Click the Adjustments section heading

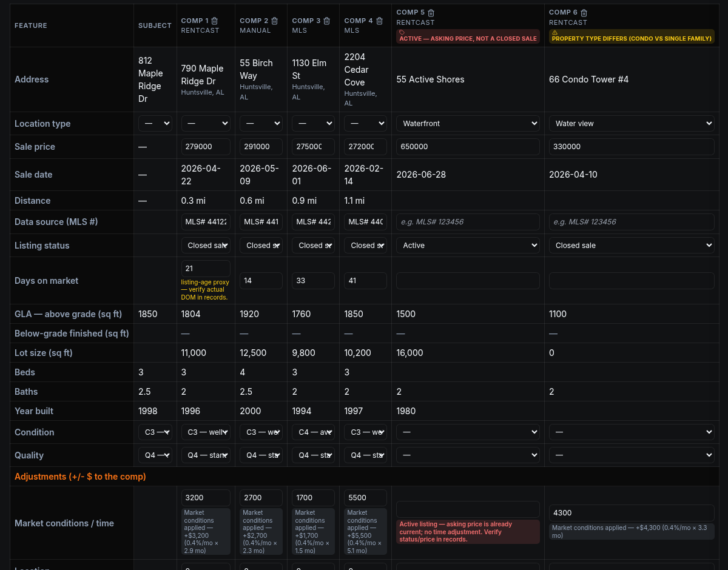(x=80, y=477)
